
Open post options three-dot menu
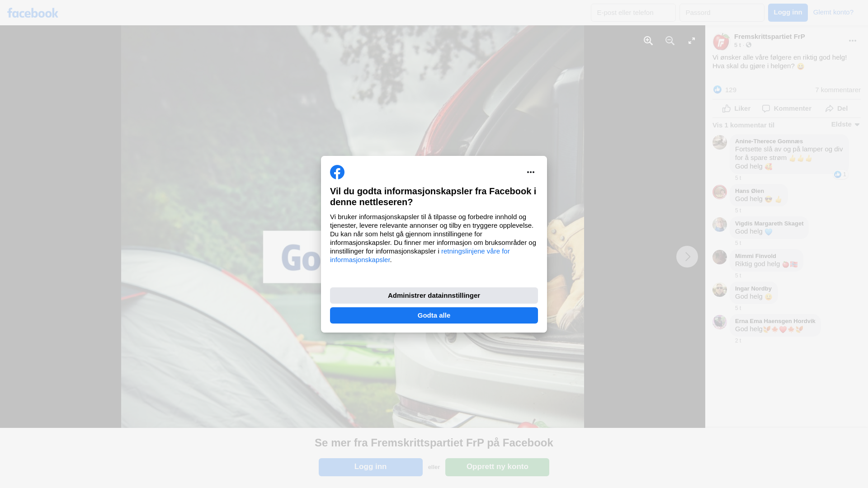(852, 41)
